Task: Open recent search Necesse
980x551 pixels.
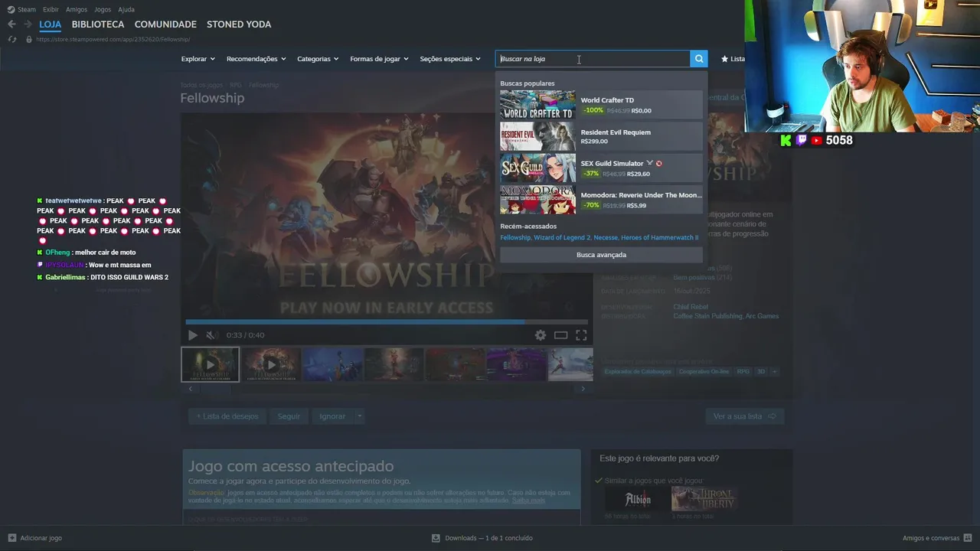Action: [x=606, y=238]
